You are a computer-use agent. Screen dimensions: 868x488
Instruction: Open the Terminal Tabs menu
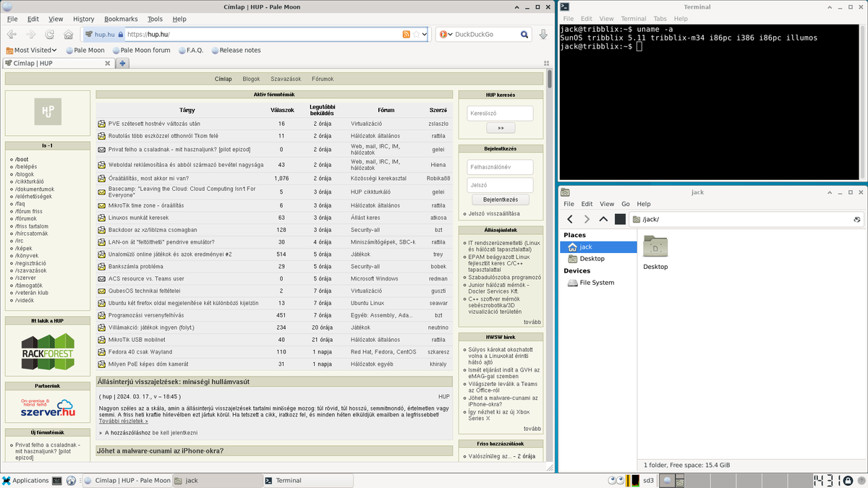coord(660,19)
